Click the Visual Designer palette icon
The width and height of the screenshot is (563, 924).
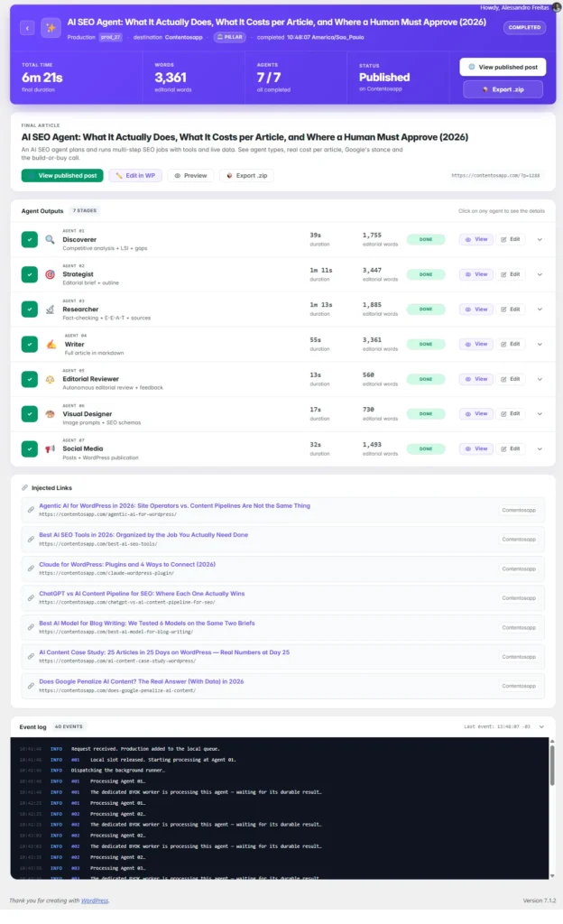point(50,414)
